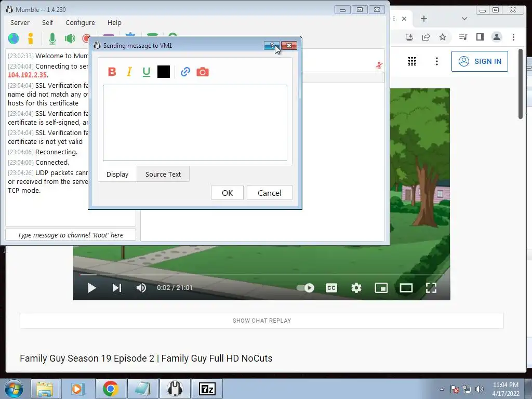532x399 pixels.
Task: Switch video to theater mode
Action: 406,288
